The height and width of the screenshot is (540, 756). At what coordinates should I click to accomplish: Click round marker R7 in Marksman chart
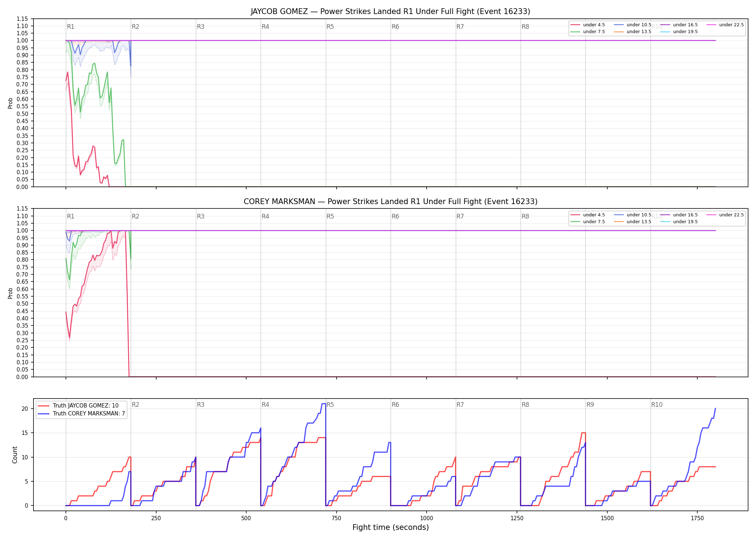click(460, 216)
